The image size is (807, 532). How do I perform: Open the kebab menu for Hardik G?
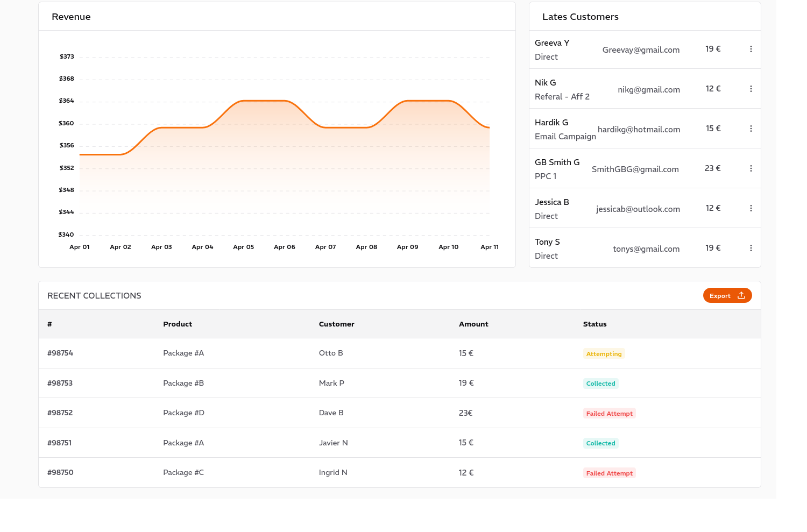(751, 129)
